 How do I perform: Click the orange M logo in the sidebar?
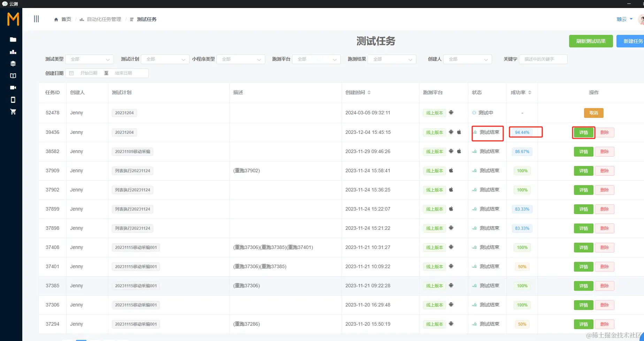(x=13, y=19)
